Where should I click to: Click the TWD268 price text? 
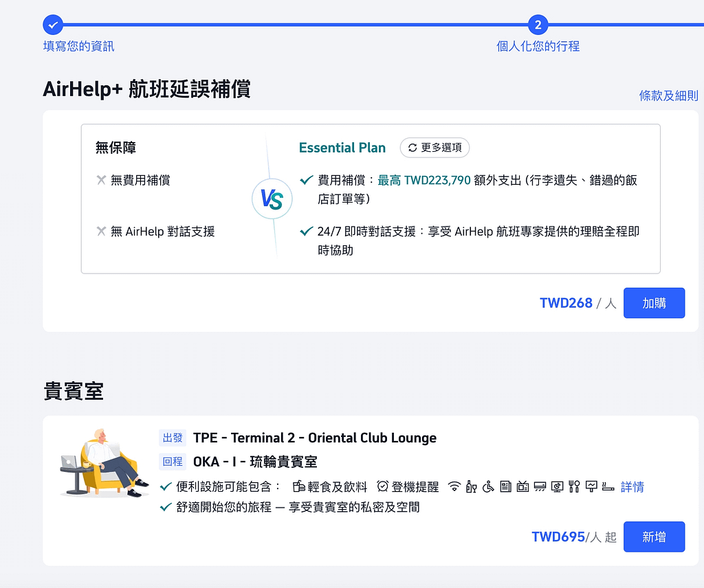point(566,303)
